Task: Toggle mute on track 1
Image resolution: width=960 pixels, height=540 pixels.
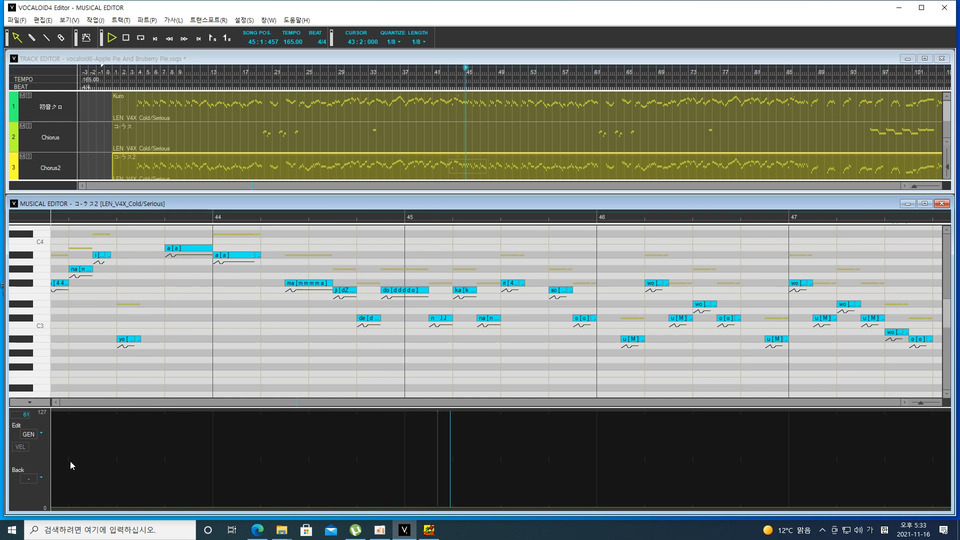Action: coord(21,96)
